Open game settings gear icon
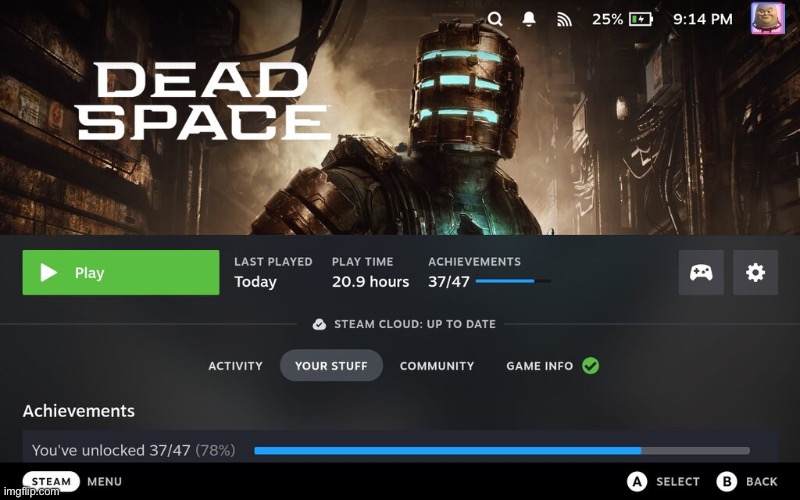 point(755,272)
